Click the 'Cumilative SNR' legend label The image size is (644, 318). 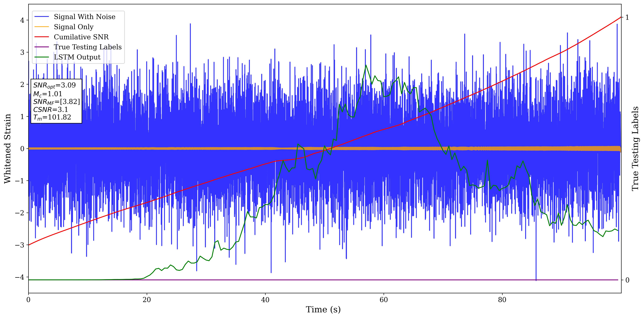81,37
